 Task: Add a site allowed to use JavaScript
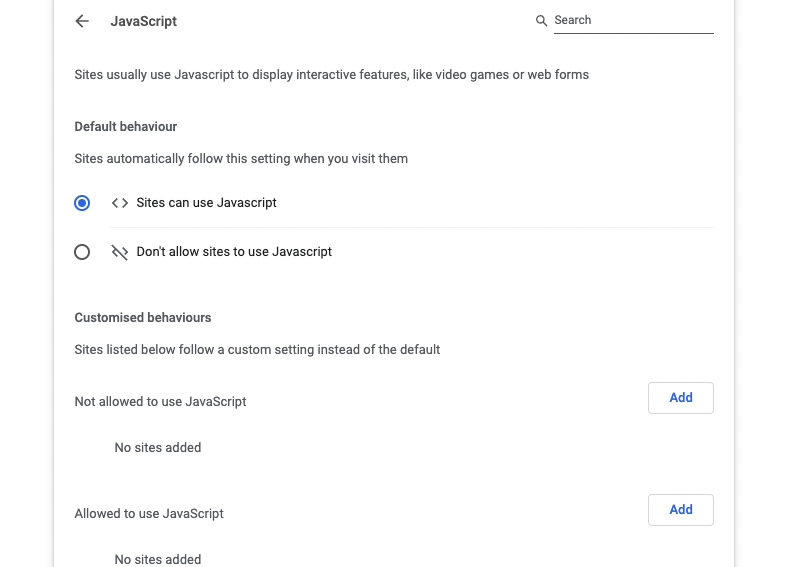click(x=680, y=510)
